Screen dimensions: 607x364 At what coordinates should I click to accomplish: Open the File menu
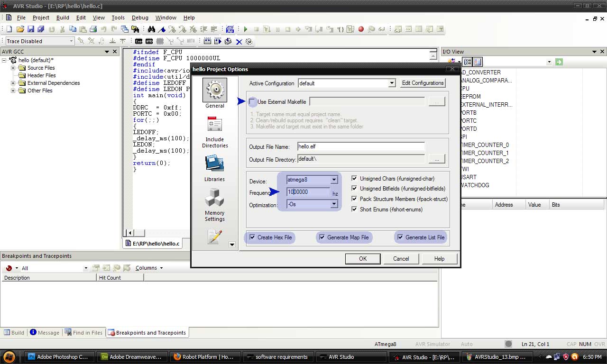coord(21,18)
